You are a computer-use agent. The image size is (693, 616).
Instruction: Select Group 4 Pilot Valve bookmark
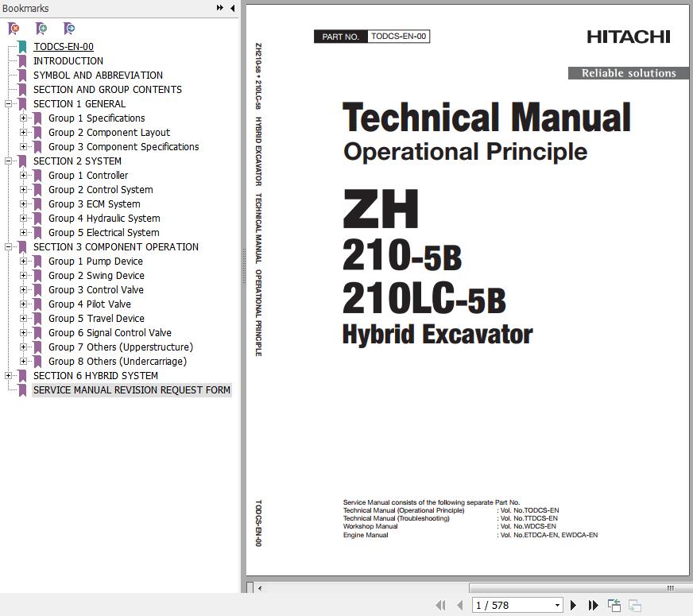point(90,304)
